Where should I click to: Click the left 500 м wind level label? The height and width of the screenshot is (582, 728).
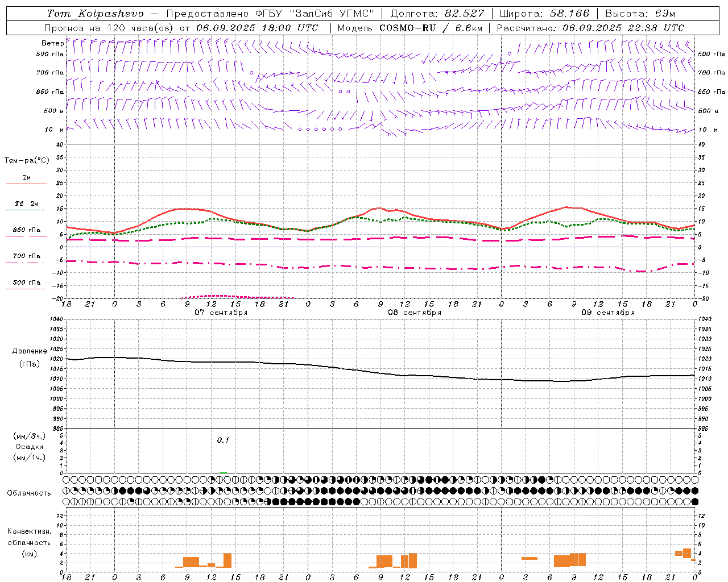[54, 111]
